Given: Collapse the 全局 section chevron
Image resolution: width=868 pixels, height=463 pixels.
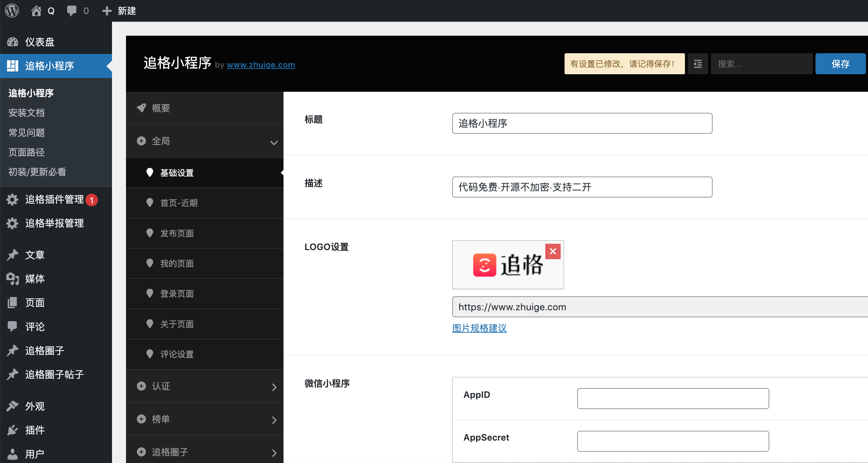Looking at the screenshot, I should (x=274, y=143).
